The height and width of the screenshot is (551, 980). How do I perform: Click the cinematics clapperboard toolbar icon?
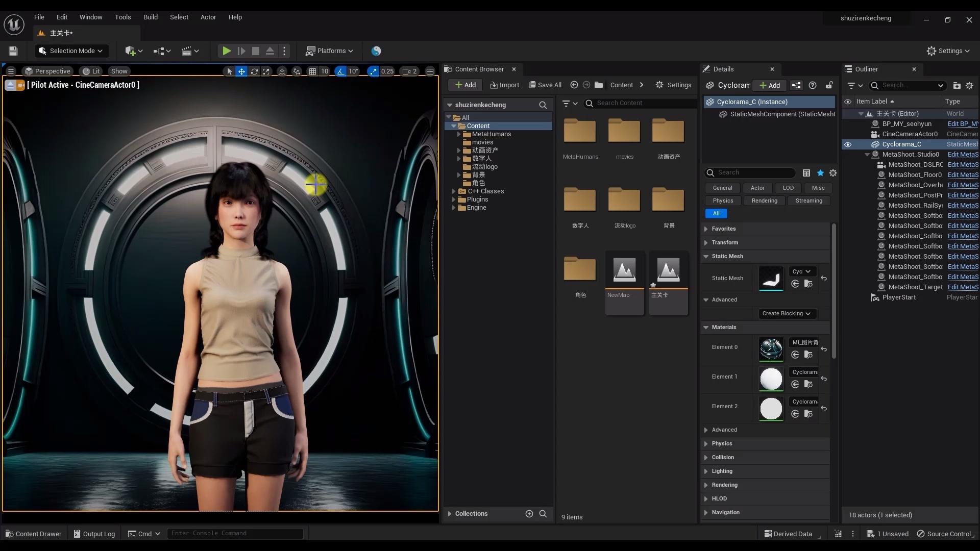pos(187,51)
